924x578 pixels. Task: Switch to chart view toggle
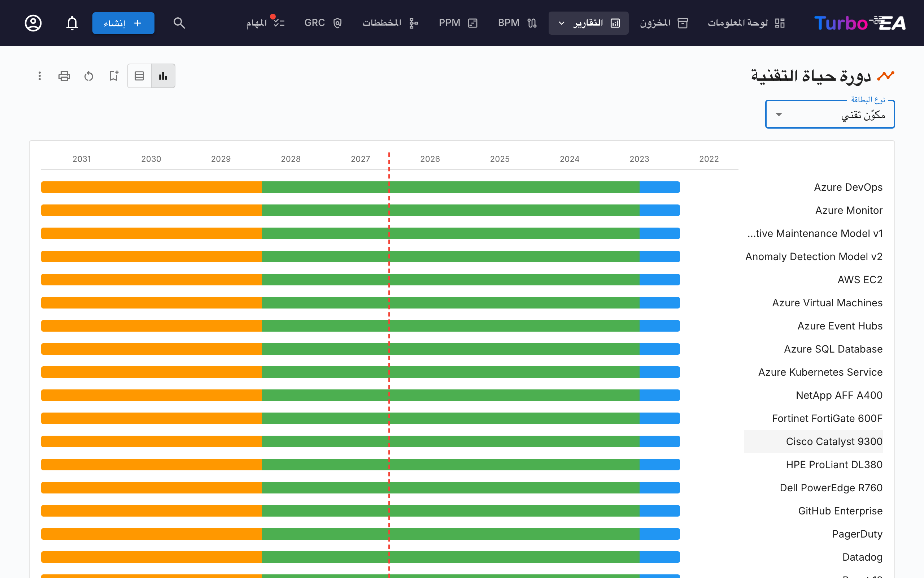tap(164, 76)
